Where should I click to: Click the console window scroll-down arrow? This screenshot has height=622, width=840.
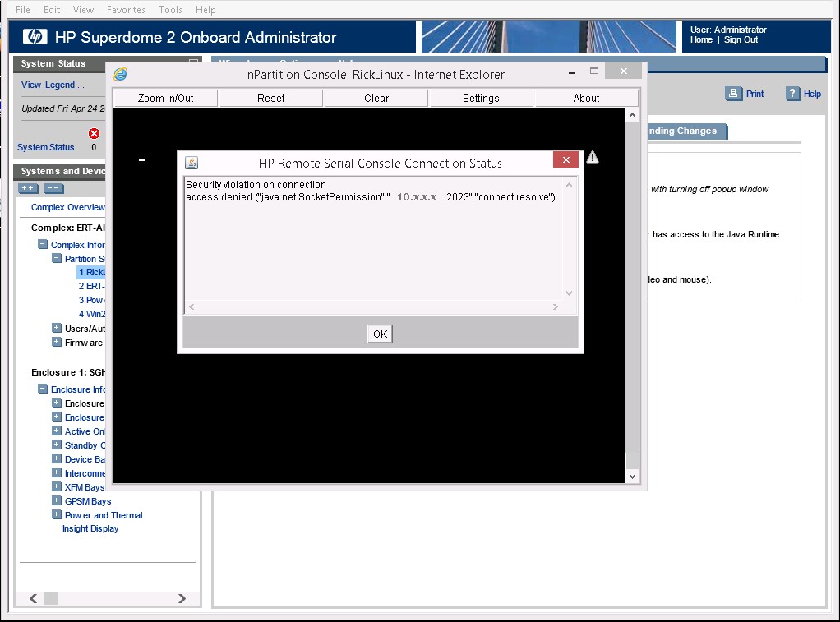coord(632,476)
